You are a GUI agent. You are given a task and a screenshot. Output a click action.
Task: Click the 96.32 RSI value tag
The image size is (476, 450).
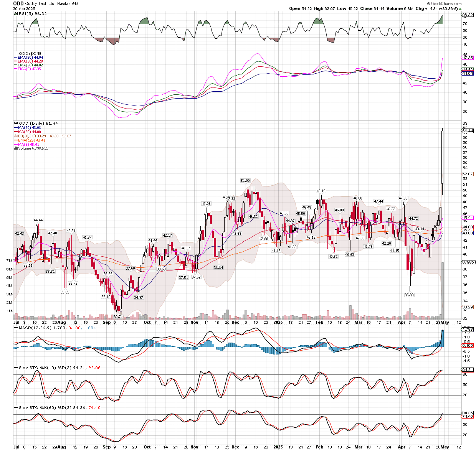pyautogui.click(x=467, y=15)
